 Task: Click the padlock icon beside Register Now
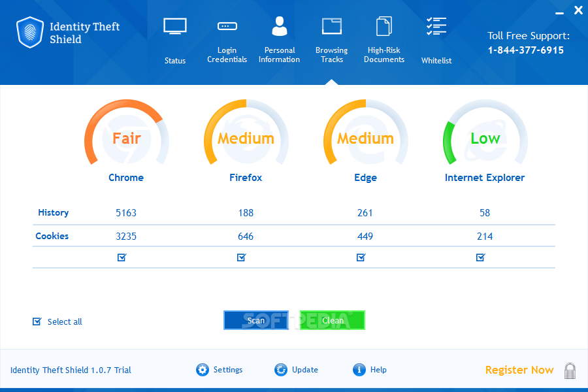[x=570, y=370]
